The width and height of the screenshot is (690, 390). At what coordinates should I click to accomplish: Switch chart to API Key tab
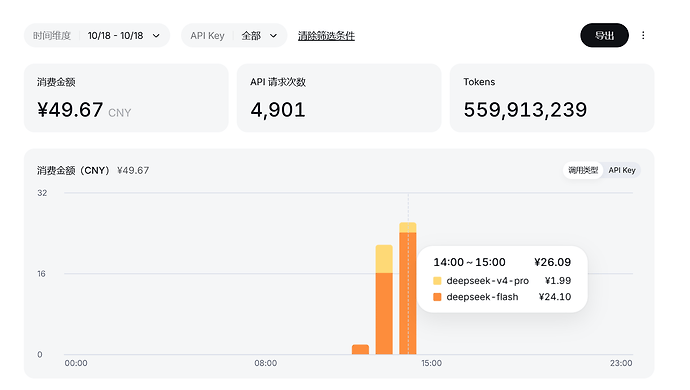[x=622, y=170]
